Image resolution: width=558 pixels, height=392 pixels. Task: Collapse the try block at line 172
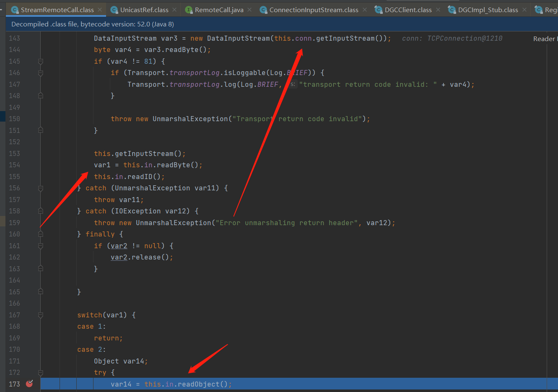pyautogui.click(x=41, y=372)
